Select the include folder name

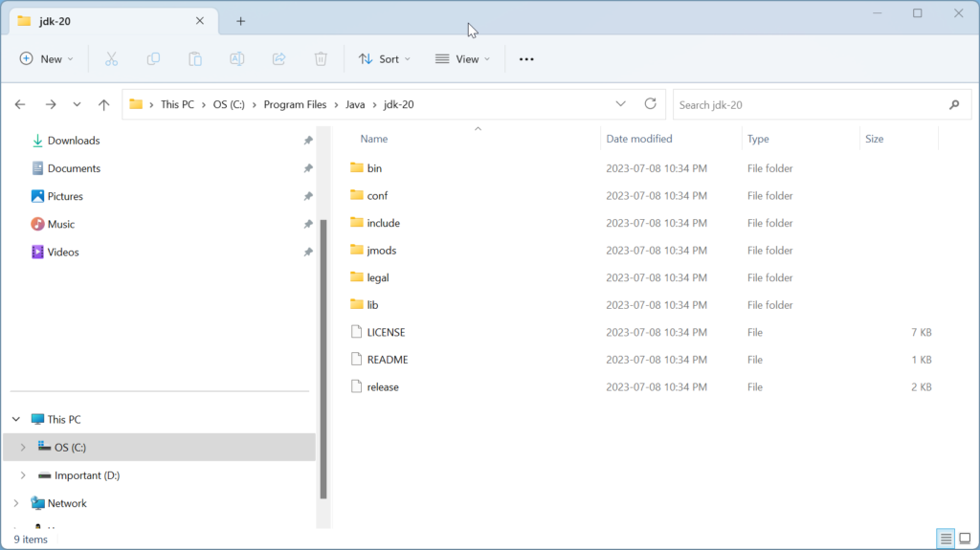pyautogui.click(x=384, y=223)
